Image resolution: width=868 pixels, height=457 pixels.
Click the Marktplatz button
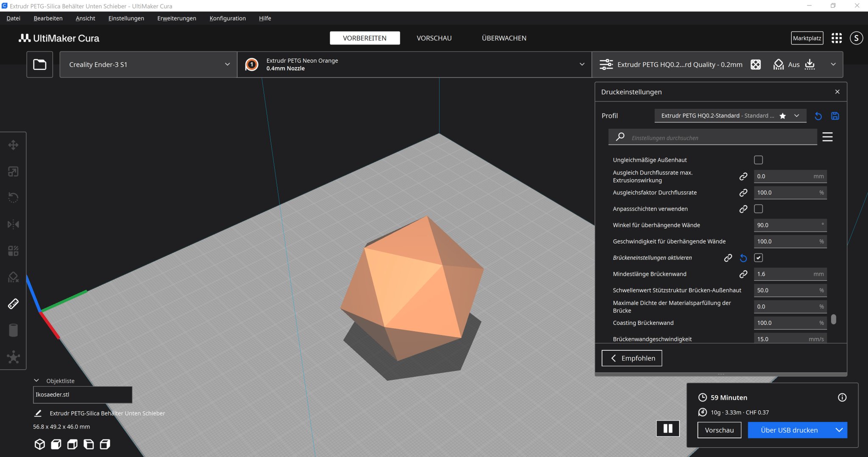click(x=807, y=38)
